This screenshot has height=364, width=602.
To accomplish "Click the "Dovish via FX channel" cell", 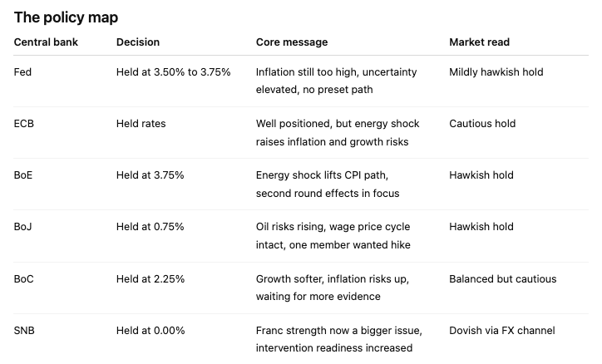I will [x=502, y=331].
